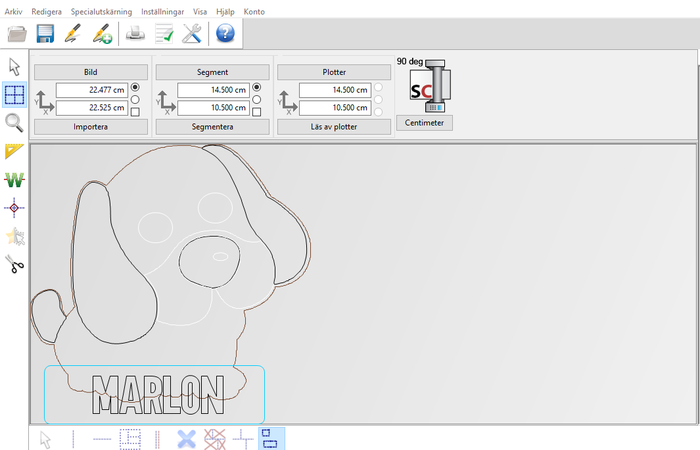Click the blue floppy disk save icon

pyautogui.click(x=45, y=33)
